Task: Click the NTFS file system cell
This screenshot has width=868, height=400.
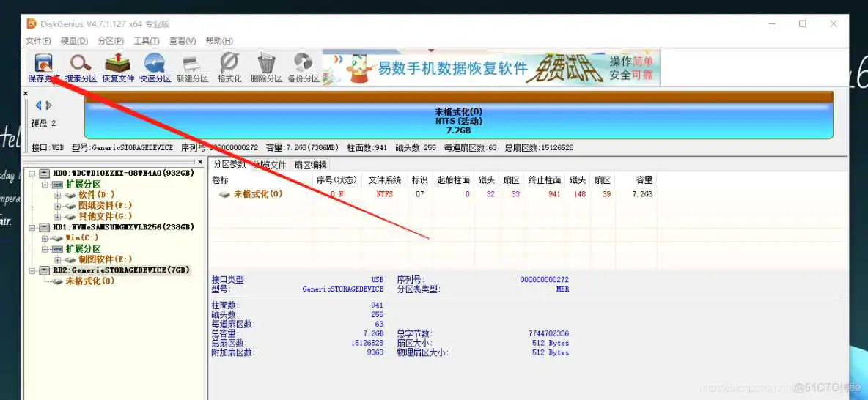Action: [x=385, y=194]
